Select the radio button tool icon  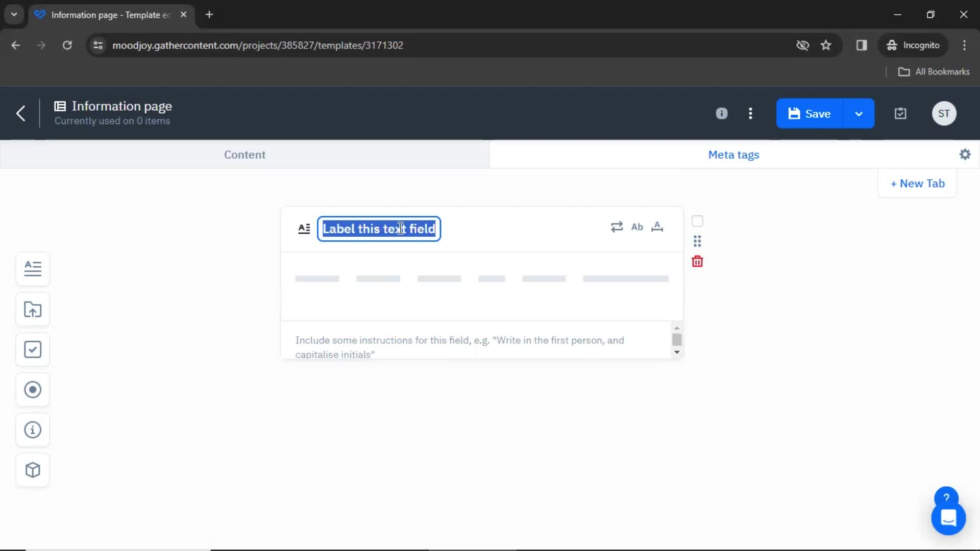tap(32, 390)
